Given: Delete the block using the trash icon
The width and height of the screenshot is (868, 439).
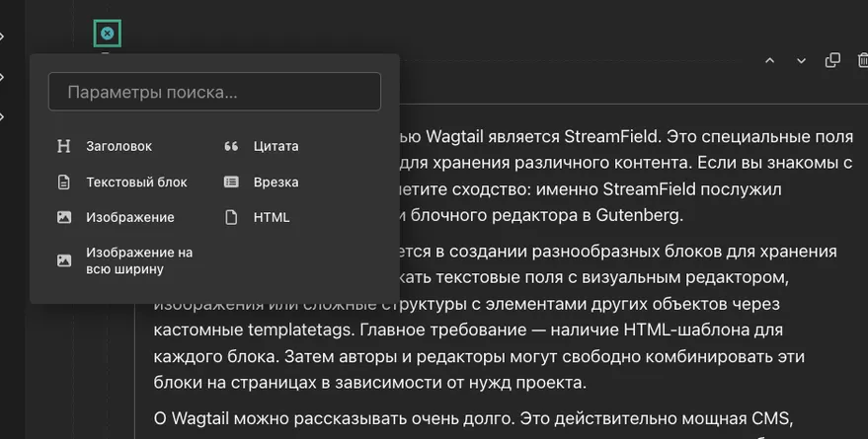Looking at the screenshot, I should [x=862, y=60].
